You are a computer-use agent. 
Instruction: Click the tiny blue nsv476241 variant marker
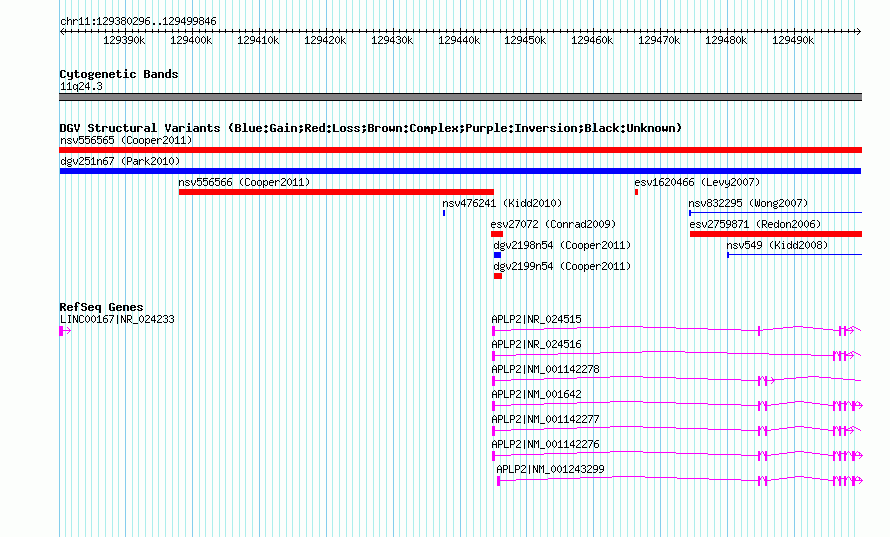pyautogui.click(x=444, y=213)
